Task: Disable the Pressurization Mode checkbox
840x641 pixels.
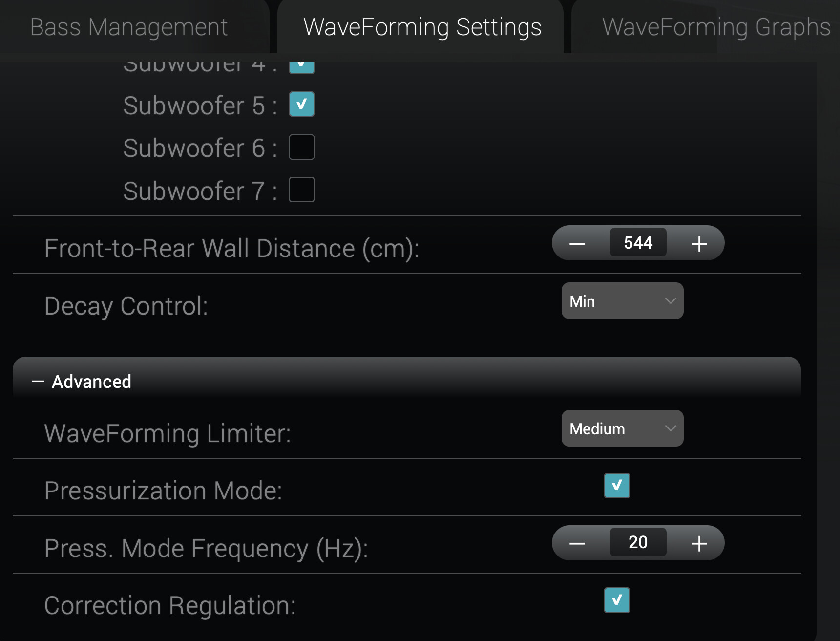Action: point(617,486)
